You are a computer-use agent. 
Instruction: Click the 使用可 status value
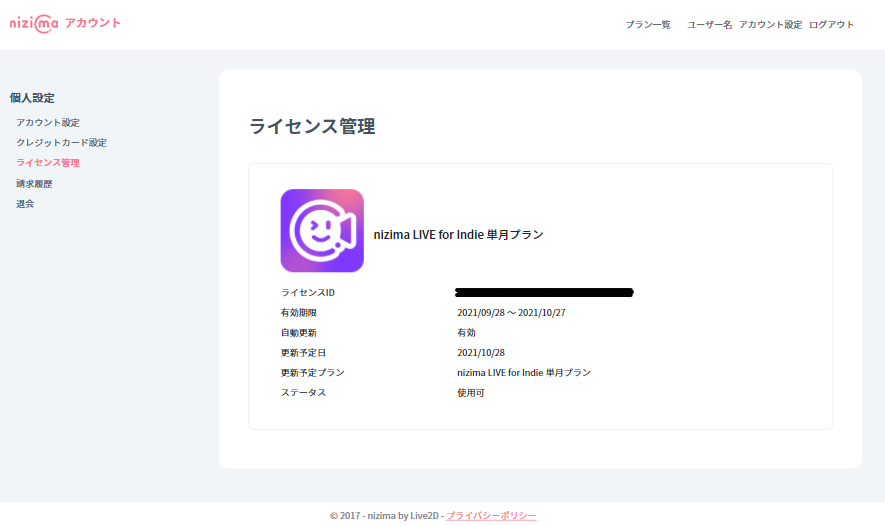[x=471, y=393]
